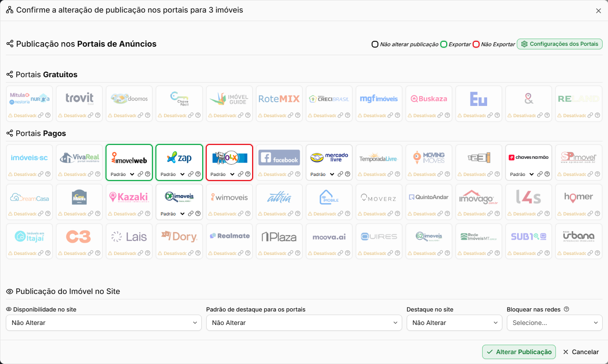Viewport: 608px width, 364px height.
Task: Close the dialog with the X button
Action: pos(599,11)
